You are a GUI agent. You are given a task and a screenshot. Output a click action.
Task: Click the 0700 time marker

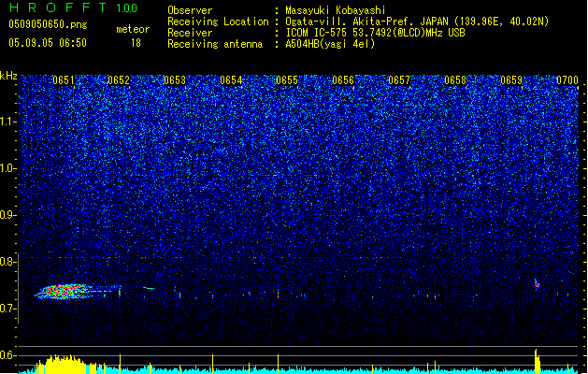[x=567, y=80]
